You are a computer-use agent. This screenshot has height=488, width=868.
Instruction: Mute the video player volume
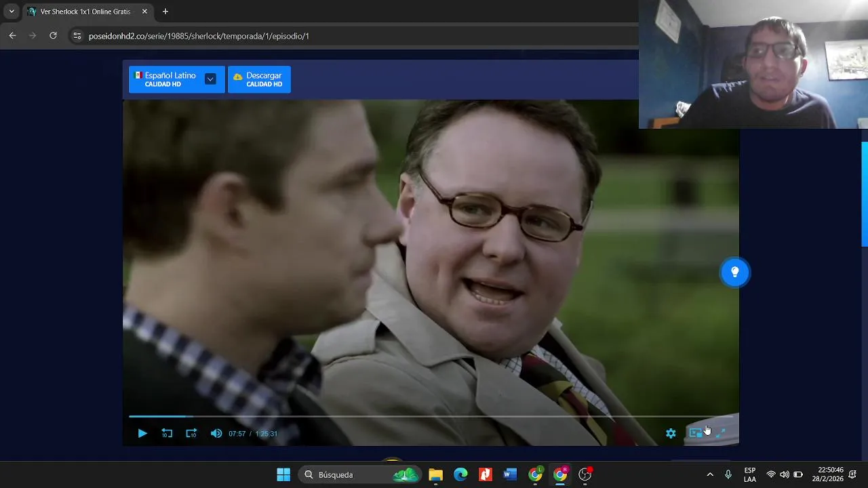[x=216, y=434]
